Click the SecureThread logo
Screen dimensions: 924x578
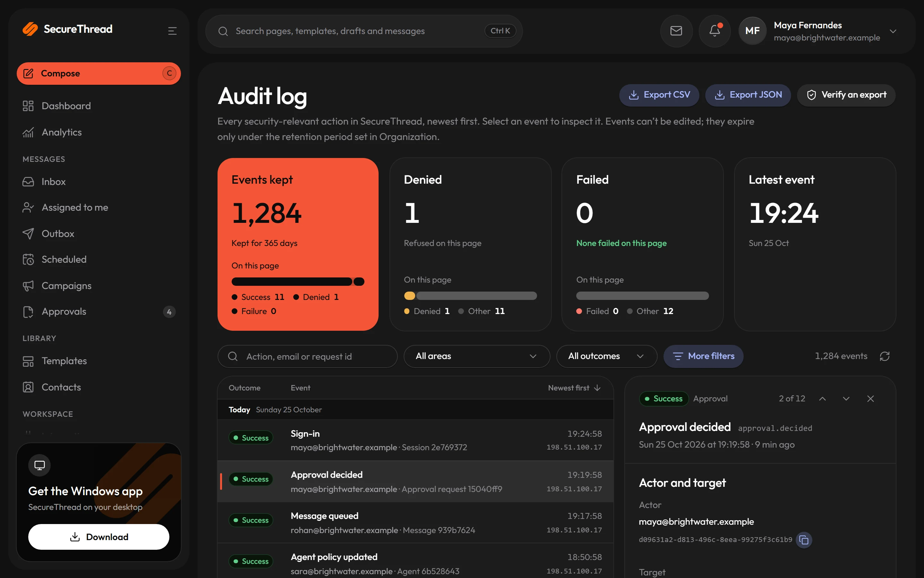coord(68,29)
